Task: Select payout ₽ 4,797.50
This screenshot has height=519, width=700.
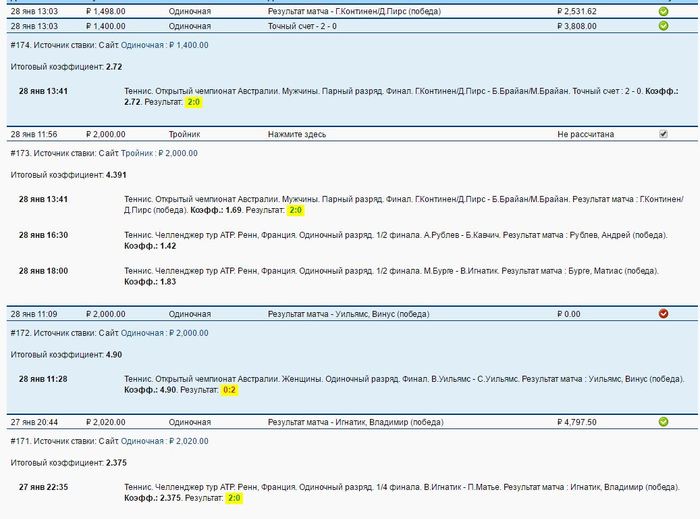Action: [577, 422]
